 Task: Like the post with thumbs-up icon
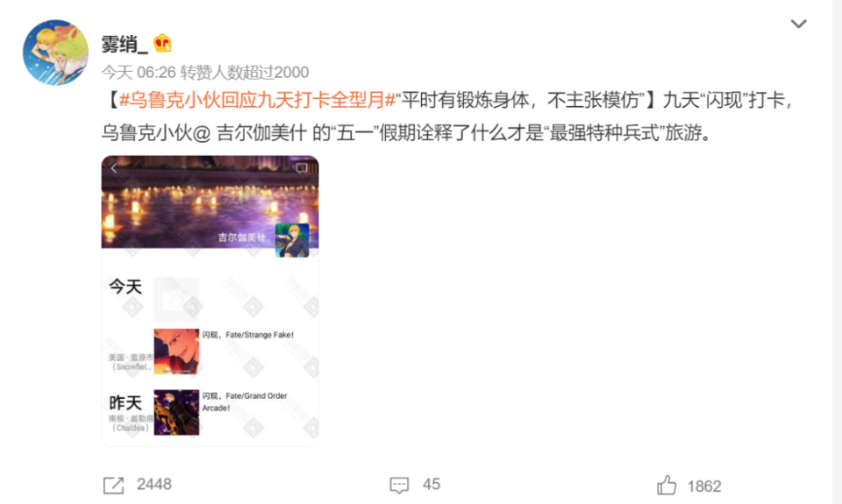[667, 486]
